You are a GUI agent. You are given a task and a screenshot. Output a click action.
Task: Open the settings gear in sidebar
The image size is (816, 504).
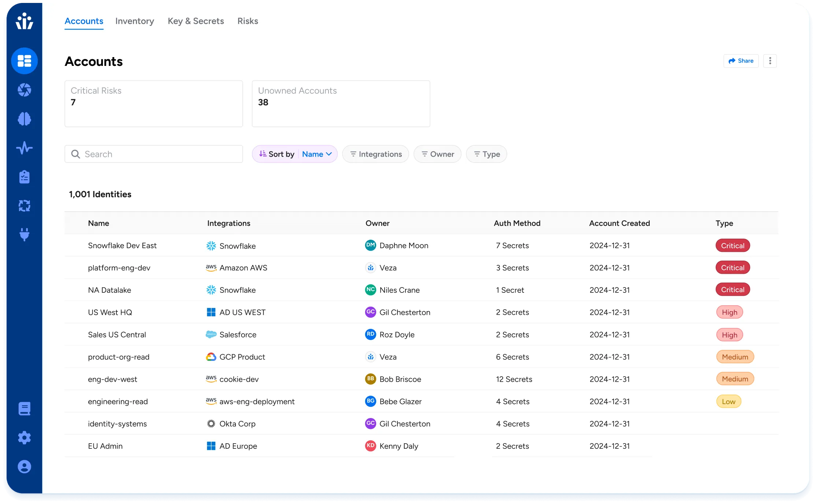[24, 437]
